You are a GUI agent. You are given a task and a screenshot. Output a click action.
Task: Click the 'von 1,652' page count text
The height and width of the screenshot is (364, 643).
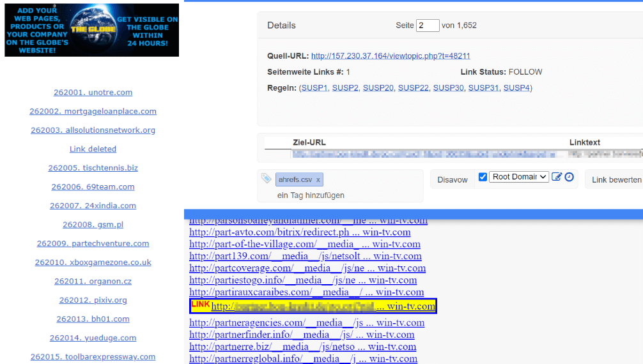459,26
